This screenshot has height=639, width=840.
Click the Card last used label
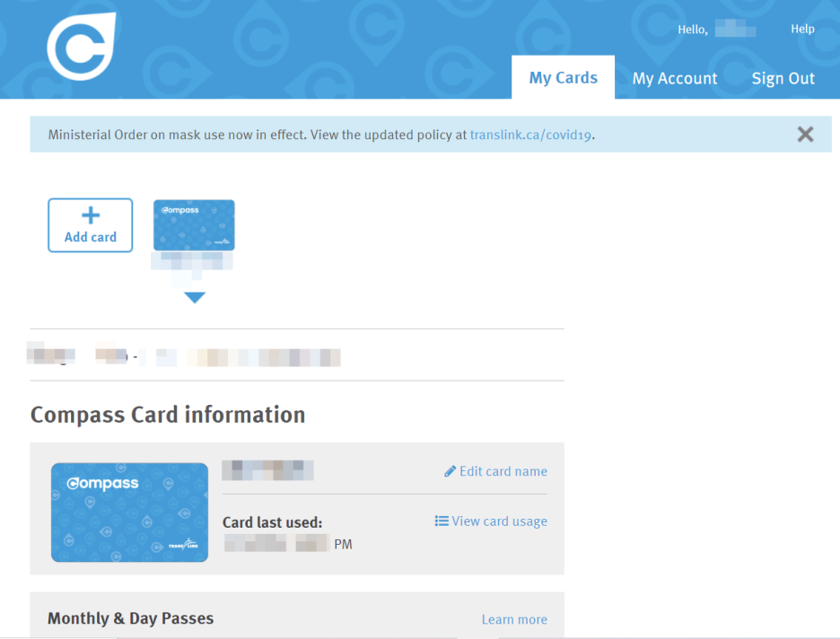(x=272, y=522)
